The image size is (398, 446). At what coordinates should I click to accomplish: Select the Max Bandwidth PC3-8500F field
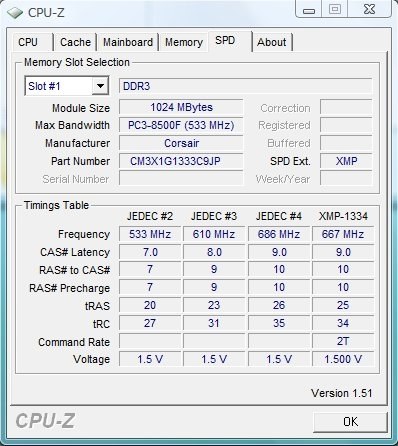point(181,125)
